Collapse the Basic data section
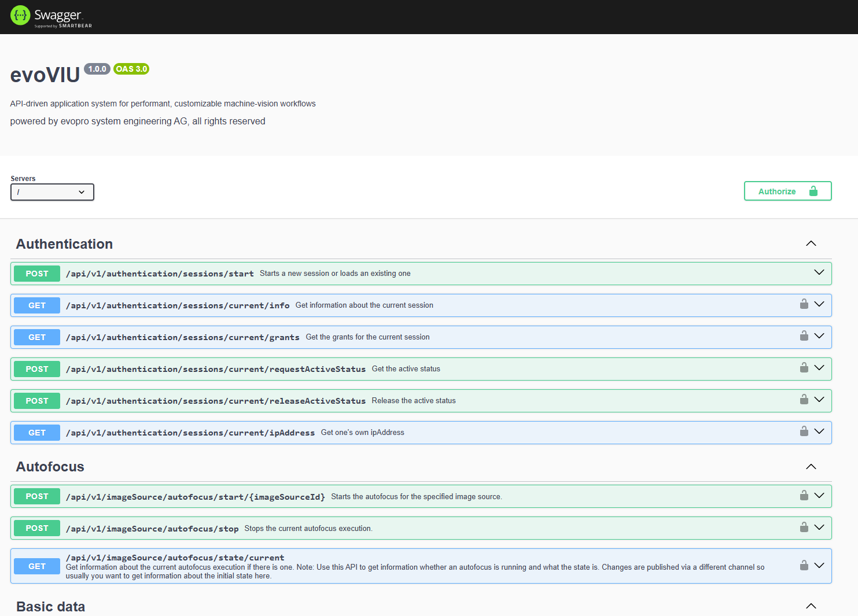Screen dimensions: 858x616 pos(811,606)
